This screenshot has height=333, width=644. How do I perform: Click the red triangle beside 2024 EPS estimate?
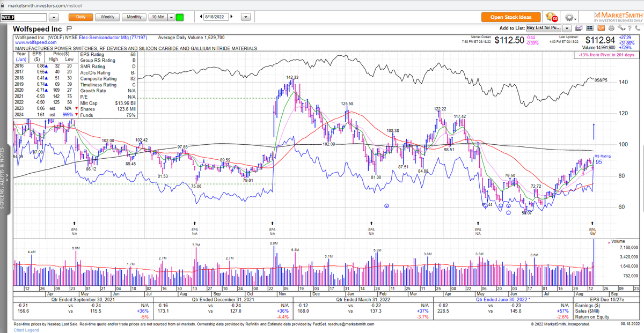tap(77, 115)
